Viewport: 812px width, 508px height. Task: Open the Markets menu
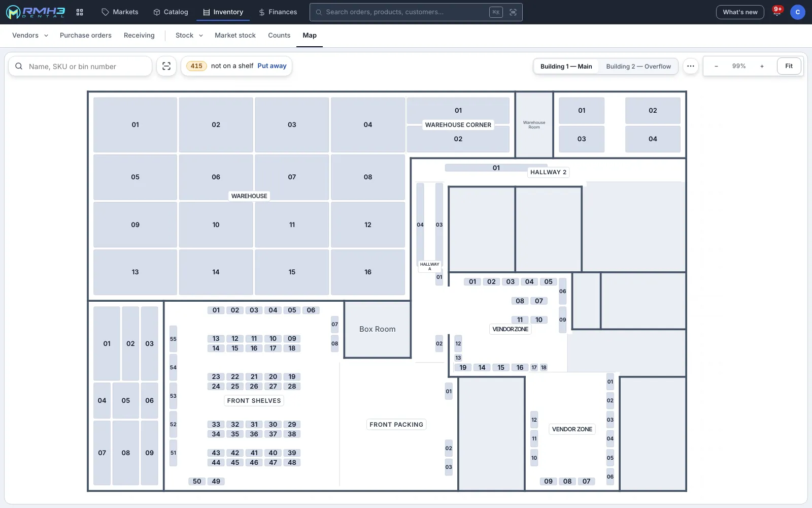[x=120, y=12]
